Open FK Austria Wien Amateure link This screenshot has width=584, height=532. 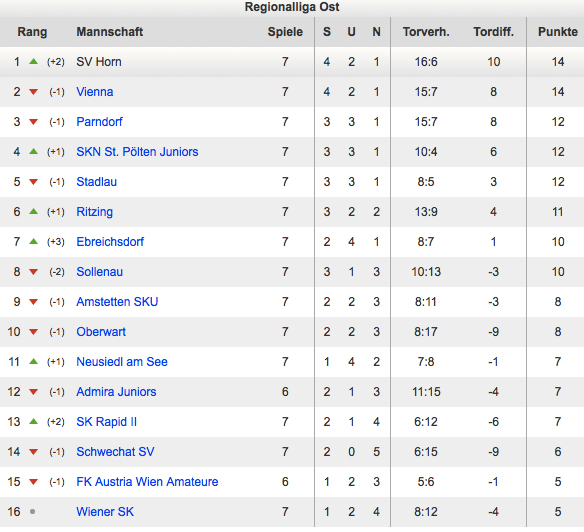[x=147, y=482]
